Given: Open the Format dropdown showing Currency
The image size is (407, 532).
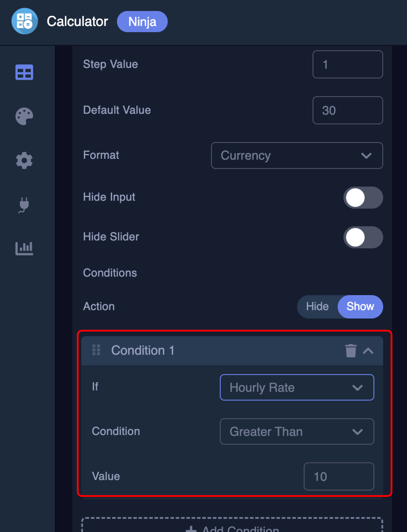Looking at the screenshot, I should pyautogui.click(x=297, y=155).
